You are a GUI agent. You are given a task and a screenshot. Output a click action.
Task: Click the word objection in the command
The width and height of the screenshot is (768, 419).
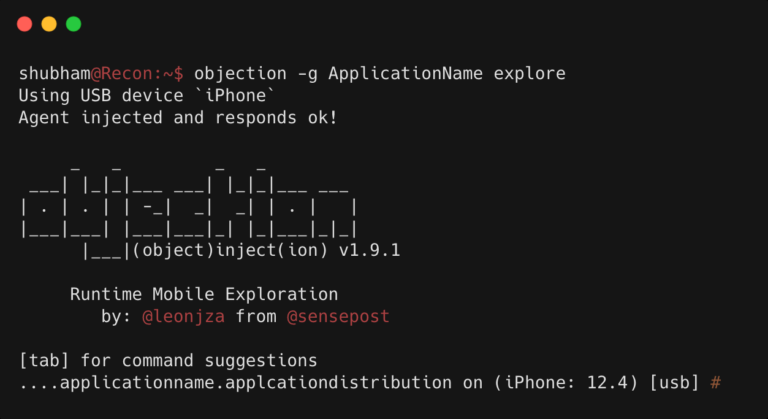(x=240, y=74)
